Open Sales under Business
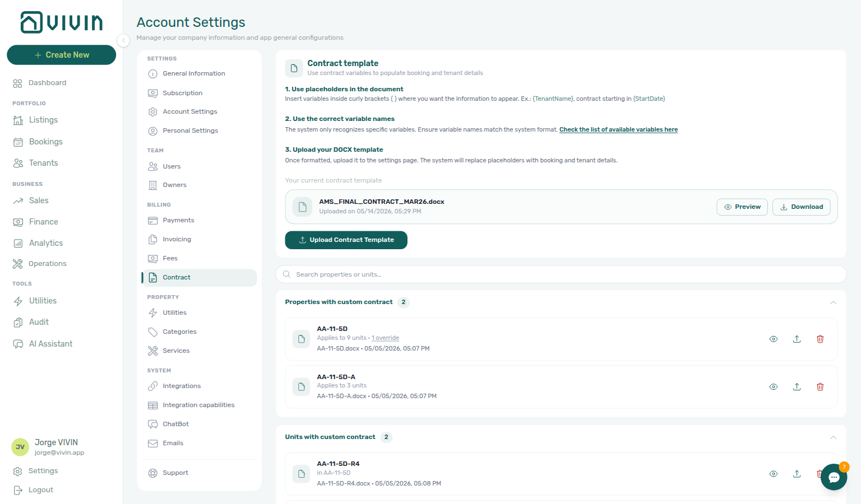 coord(31,200)
